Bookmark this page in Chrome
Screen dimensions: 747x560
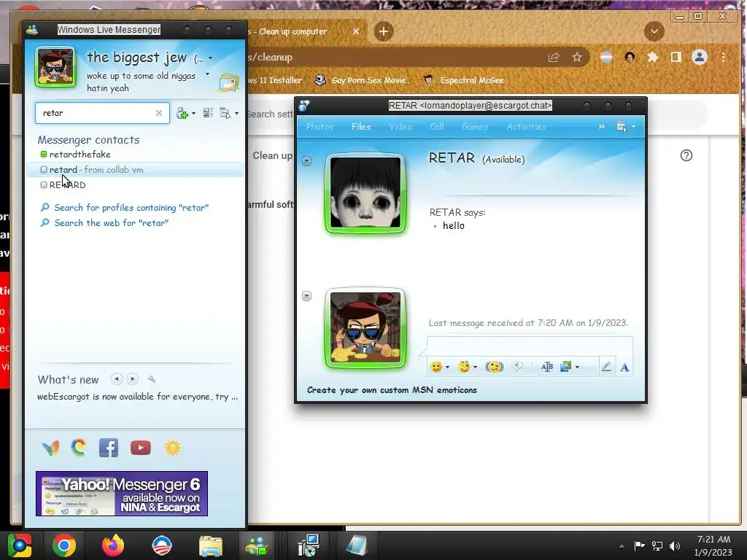point(577,58)
